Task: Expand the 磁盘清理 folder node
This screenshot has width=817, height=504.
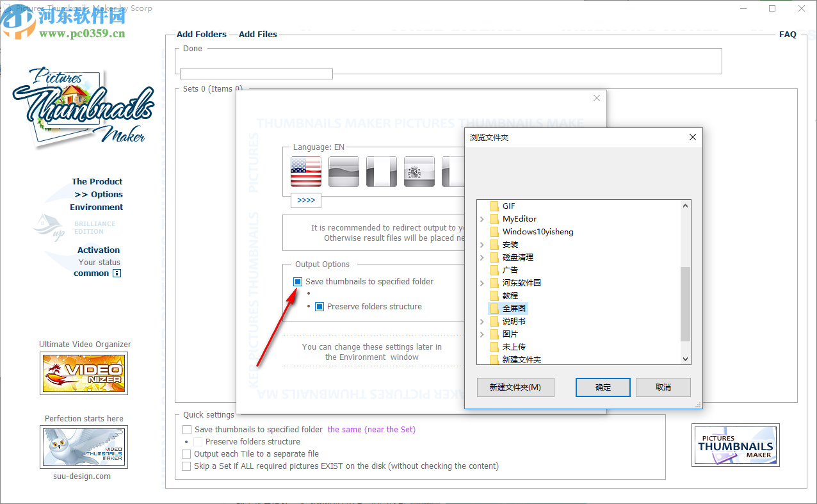Action: [482, 257]
